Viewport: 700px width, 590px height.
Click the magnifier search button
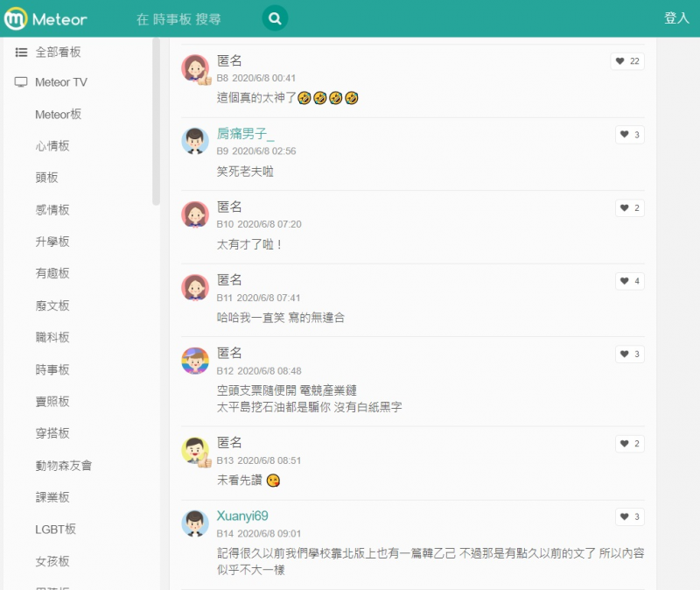pos(275,18)
